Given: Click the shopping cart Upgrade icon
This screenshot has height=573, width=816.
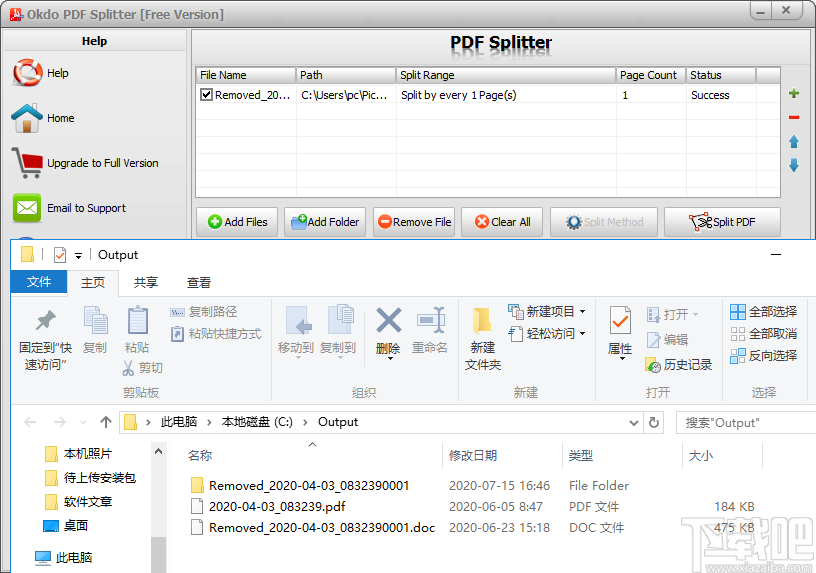Looking at the screenshot, I should click(x=27, y=163).
